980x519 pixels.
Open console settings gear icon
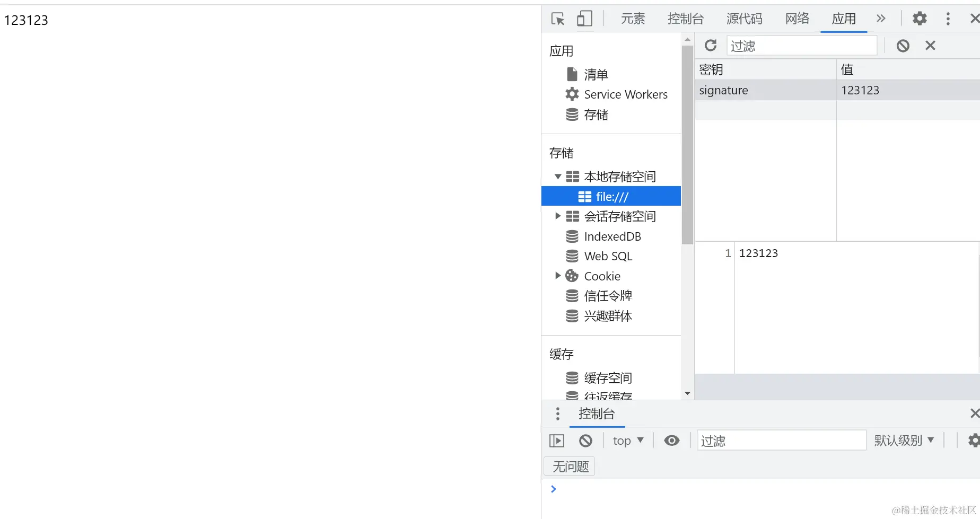click(974, 441)
